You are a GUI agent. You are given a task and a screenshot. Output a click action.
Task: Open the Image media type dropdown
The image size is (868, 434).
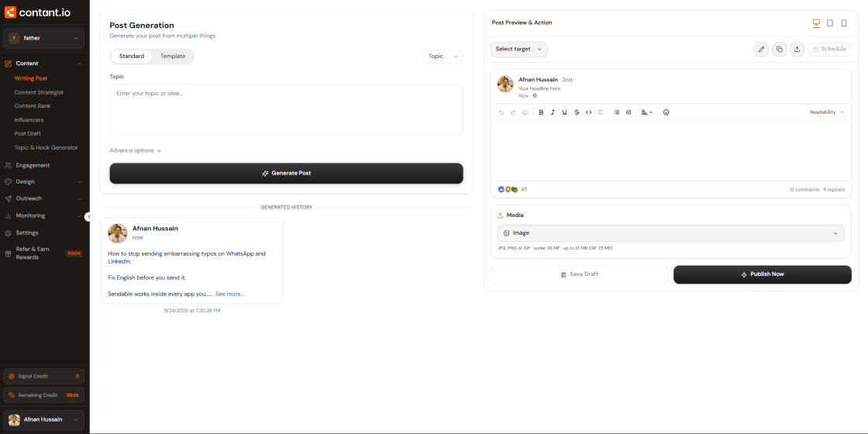(671, 233)
